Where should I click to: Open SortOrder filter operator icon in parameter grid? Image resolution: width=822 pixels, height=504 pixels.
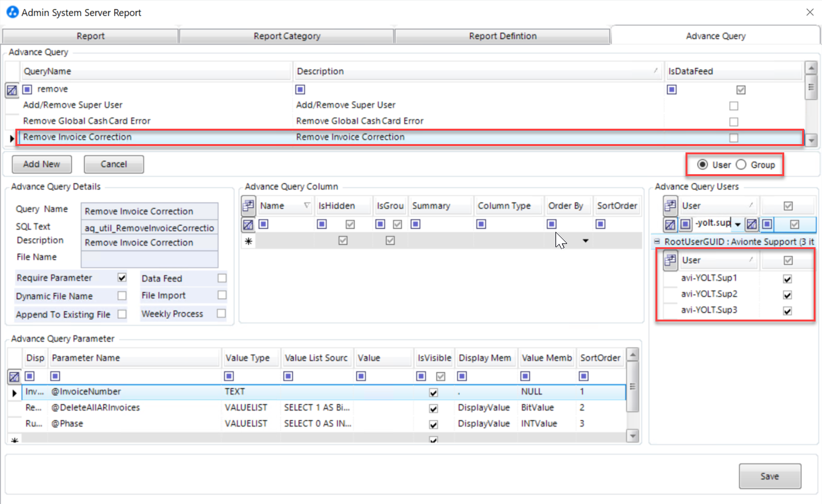coord(584,377)
